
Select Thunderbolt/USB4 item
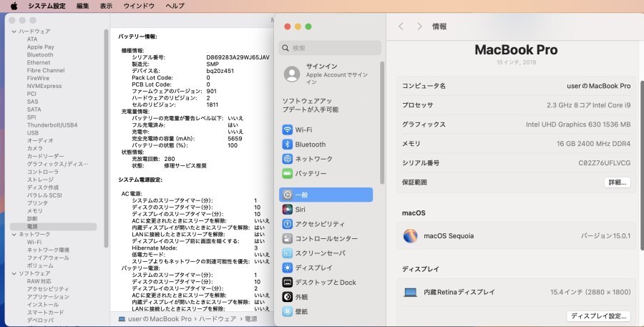tap(52, 125)
